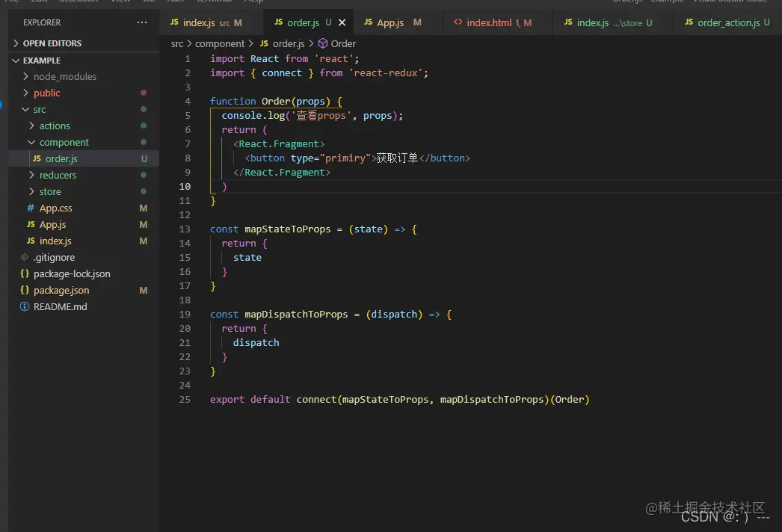The image size is (782, 532).
Task: Click the M status badge beside package.json
Action: [x=143, y=290]
